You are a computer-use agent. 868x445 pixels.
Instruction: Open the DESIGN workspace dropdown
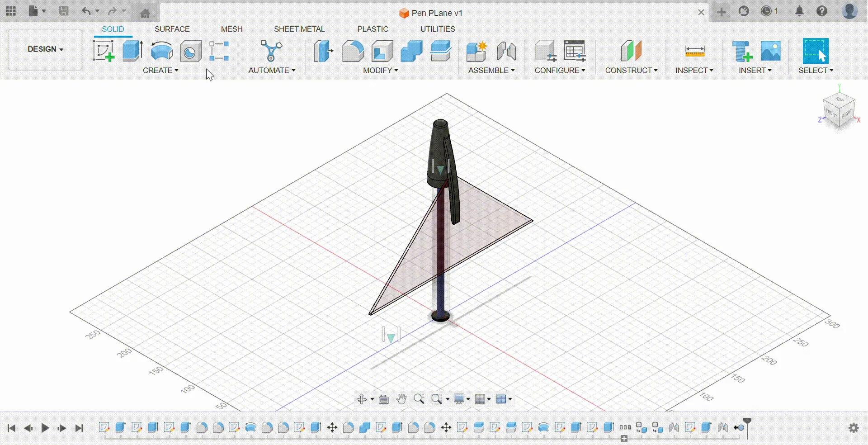pyautogui.click(x=44, y=49)
